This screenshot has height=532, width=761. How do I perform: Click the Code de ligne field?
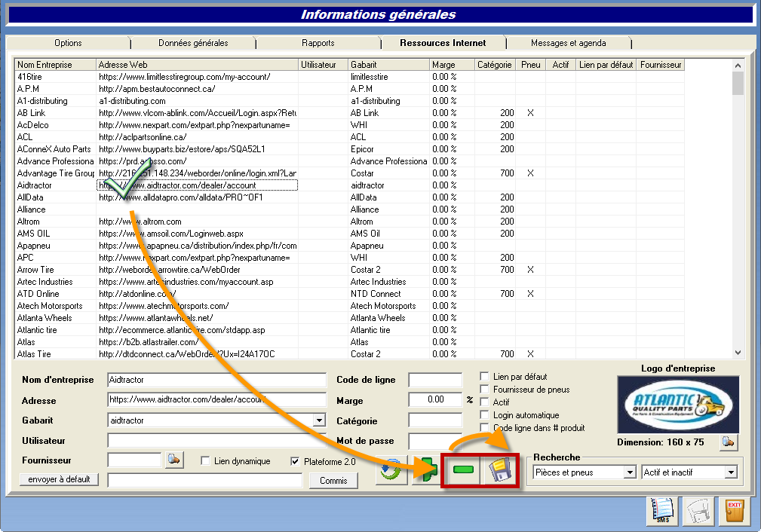pyautogui.click(x=435, y=380)
